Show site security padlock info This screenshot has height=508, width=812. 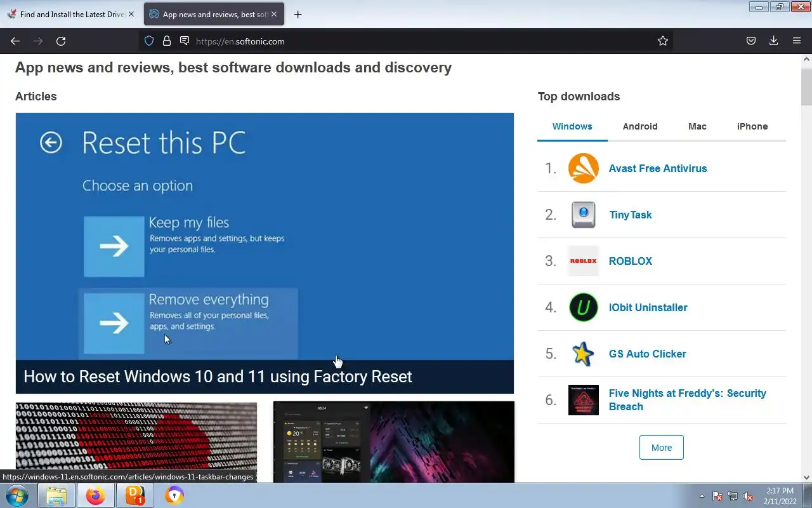click(x=167, y=41)
